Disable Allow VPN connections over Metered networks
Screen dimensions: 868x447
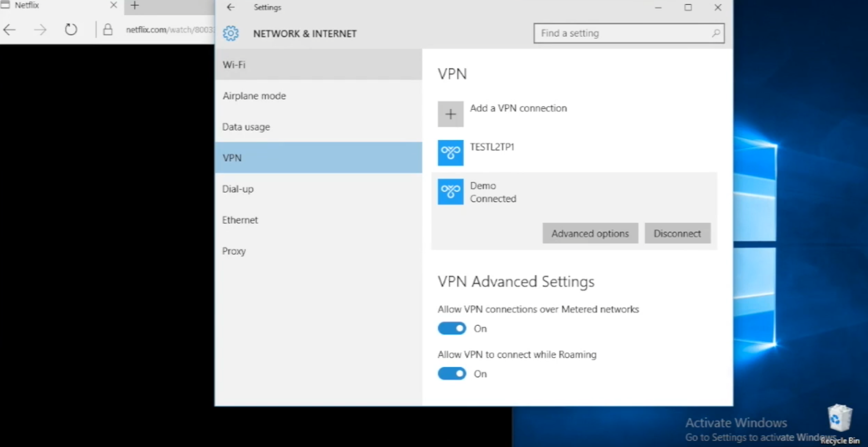click(x=452, y=328)
